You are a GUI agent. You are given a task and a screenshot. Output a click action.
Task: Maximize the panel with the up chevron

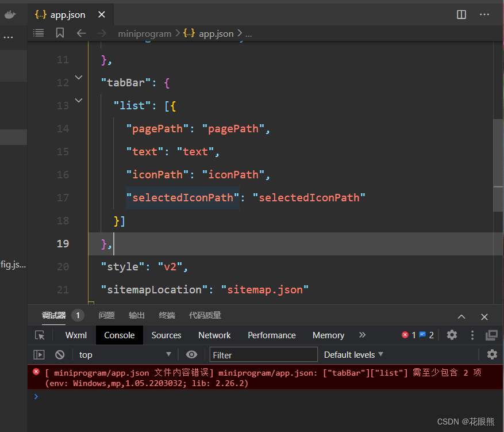point(461,317)
